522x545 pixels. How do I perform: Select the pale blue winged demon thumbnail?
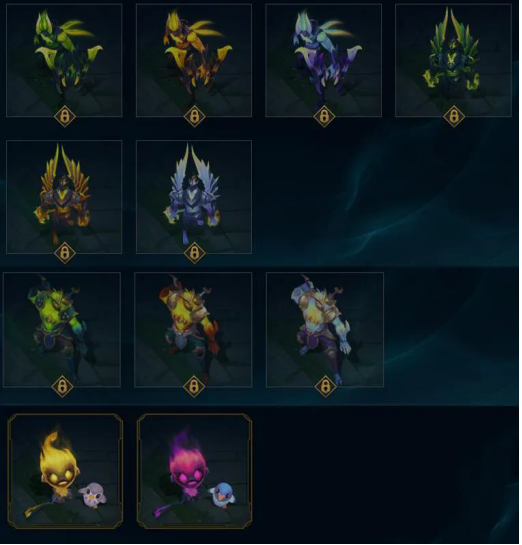coord(194,197)
